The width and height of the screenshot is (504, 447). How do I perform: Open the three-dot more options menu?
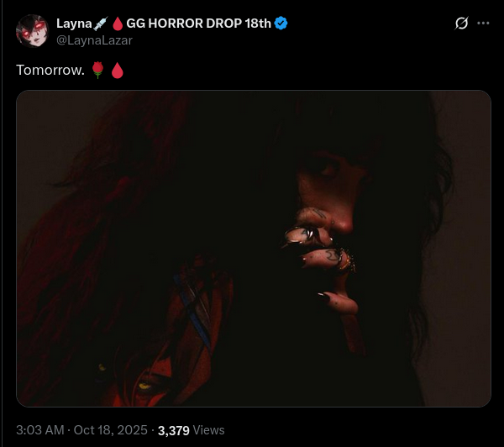483,24
